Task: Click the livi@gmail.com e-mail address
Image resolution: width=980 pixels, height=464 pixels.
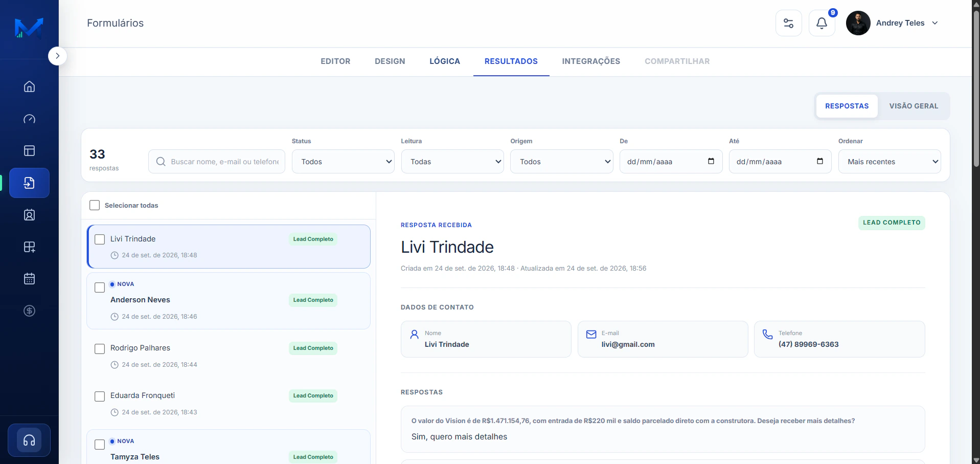Action: coord(628,344)
